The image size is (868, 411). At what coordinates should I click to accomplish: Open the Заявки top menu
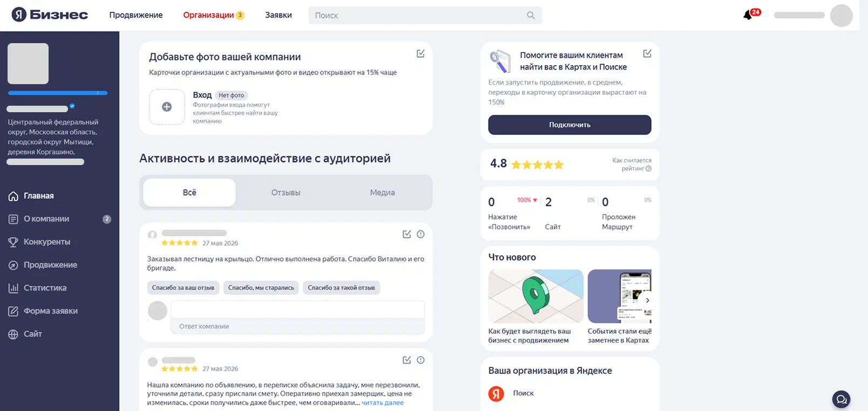pyautogui.click(x=279, y=15)
